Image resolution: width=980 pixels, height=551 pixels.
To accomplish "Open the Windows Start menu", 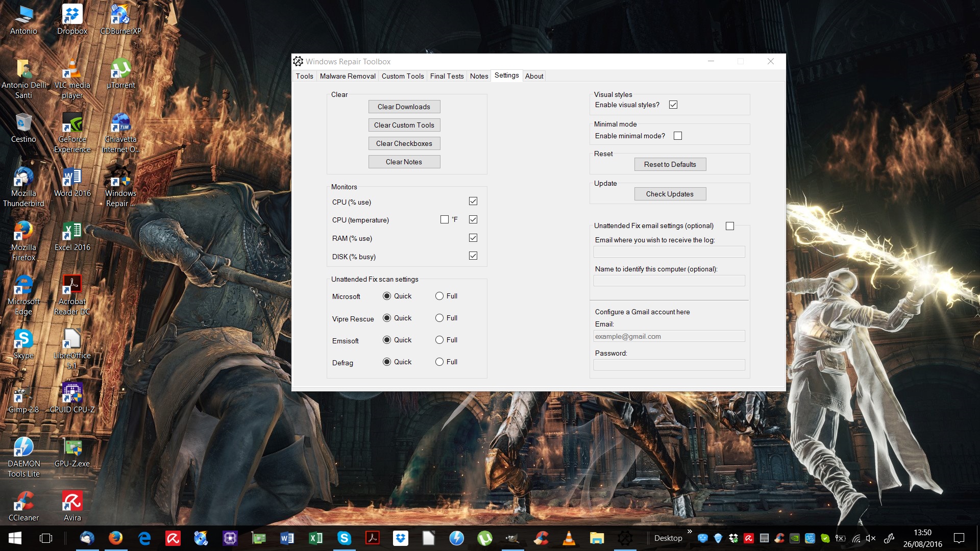I will (x=15, y=538).
